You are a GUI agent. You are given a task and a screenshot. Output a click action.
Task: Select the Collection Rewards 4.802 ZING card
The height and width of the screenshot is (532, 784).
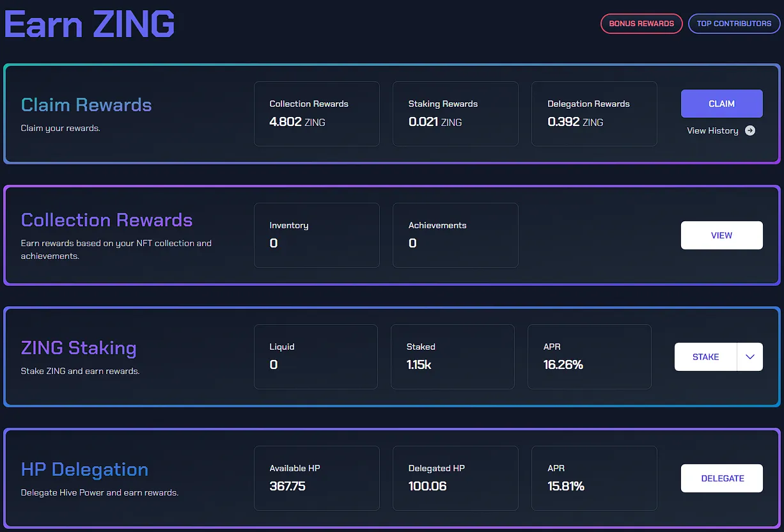tap(317, 114)
